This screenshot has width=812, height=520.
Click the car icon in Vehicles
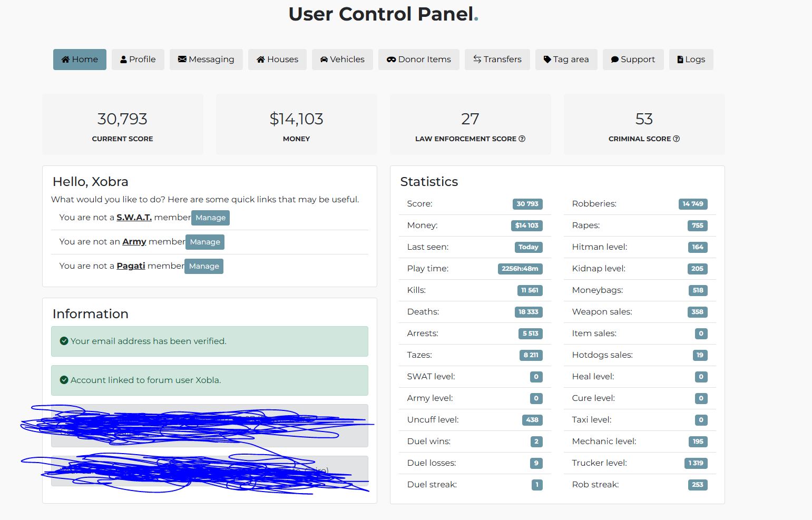(324, 60)
